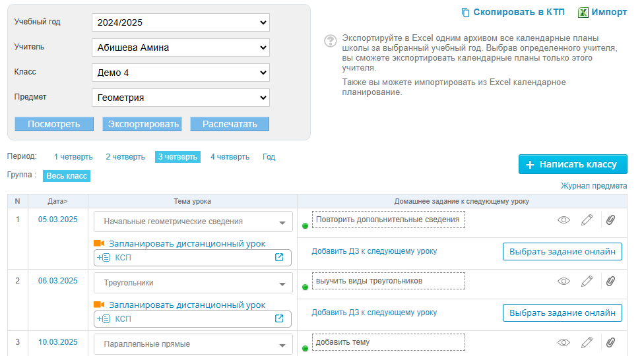Click pencil edit icon for lesson 1 homework

(587, 220)
